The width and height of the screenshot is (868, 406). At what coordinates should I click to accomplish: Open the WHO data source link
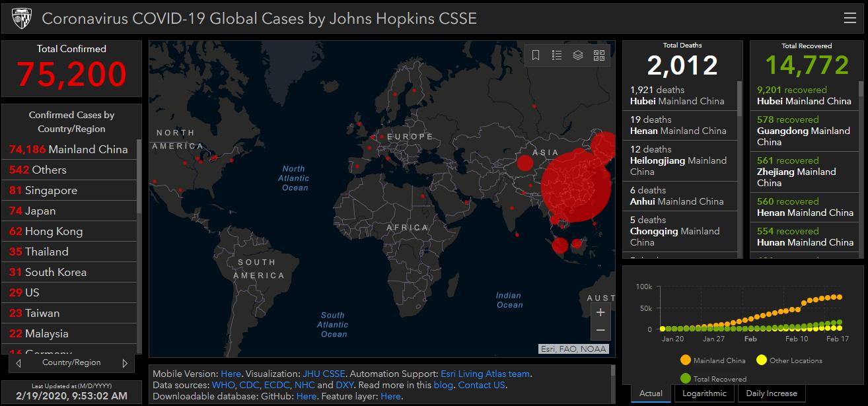click(223, 385)
